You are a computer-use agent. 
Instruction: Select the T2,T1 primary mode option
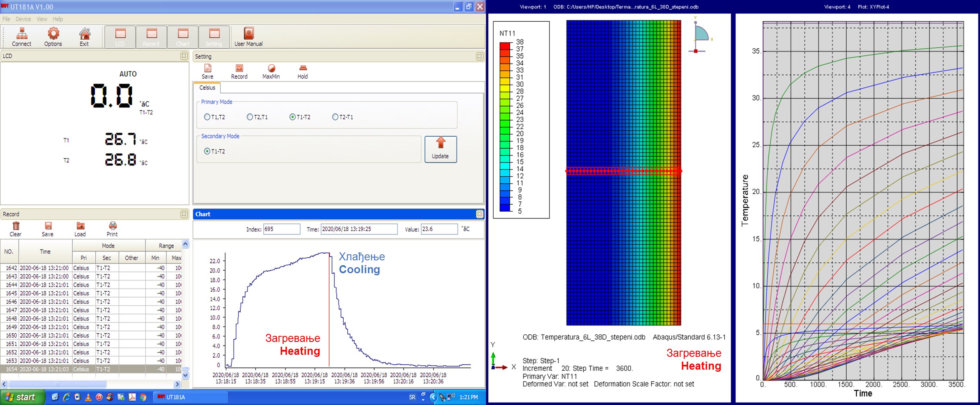point(250,117)
